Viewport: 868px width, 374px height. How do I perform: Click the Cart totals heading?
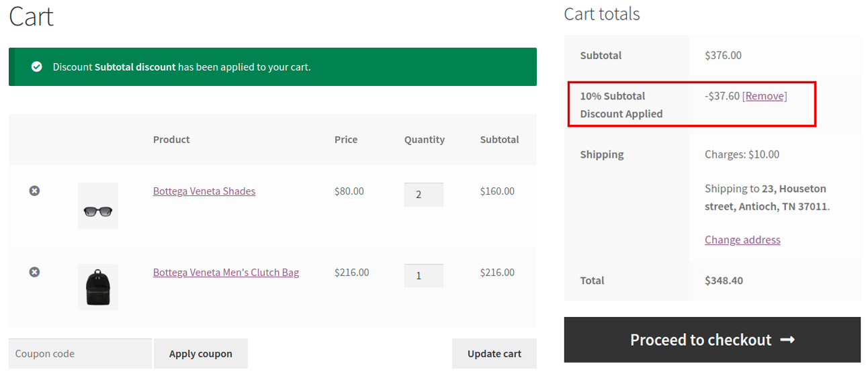coord(601,14)
